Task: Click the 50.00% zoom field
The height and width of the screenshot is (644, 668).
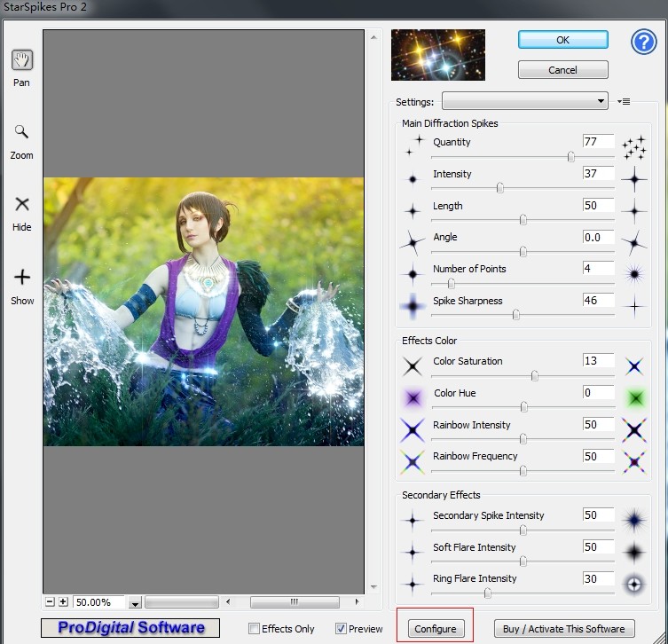Action: (x=98, y=602)
